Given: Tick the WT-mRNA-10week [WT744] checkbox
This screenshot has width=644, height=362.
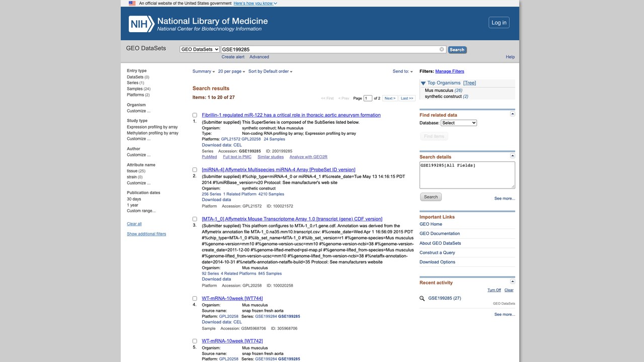Looking at the screenshot, I should 195,299.
